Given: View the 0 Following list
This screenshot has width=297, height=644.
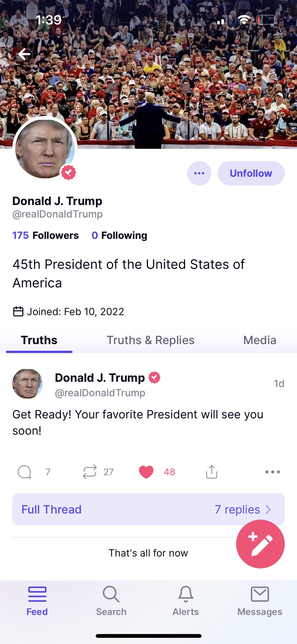Looking at the screenshot, I should tap(119, 236).
